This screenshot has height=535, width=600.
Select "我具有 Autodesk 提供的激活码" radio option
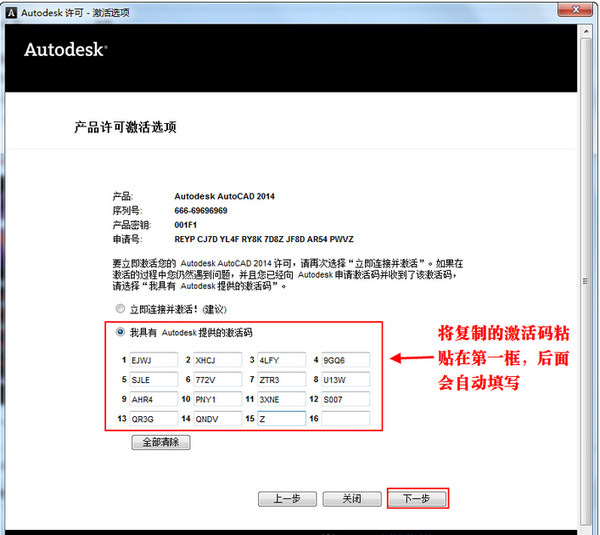point(120,332)
